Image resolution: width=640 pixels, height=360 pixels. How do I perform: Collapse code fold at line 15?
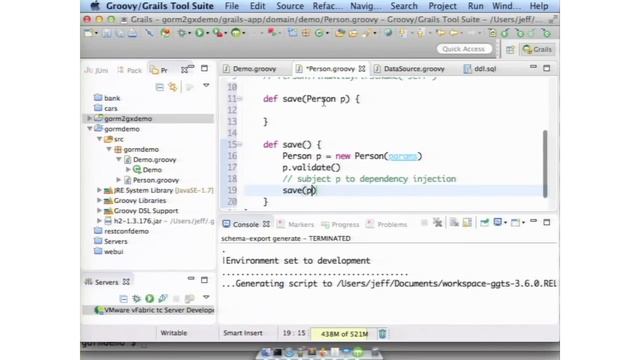(x=240, y=144)
